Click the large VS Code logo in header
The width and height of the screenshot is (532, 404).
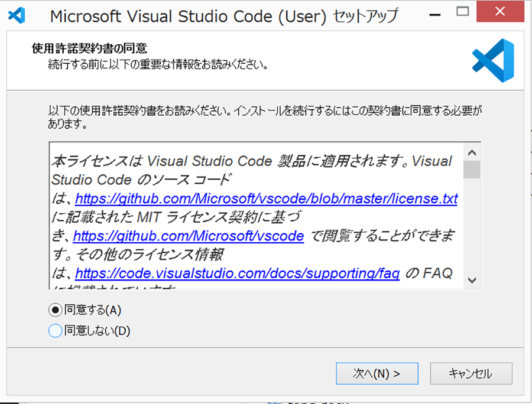point(493,60)
